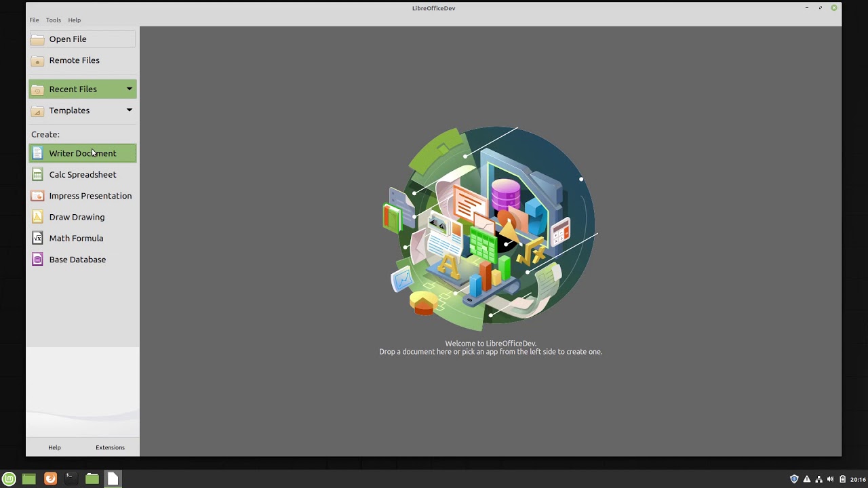Open the terminal from the taskbar
The height and width of the screenshot is (488, 868).
[70, 479]
